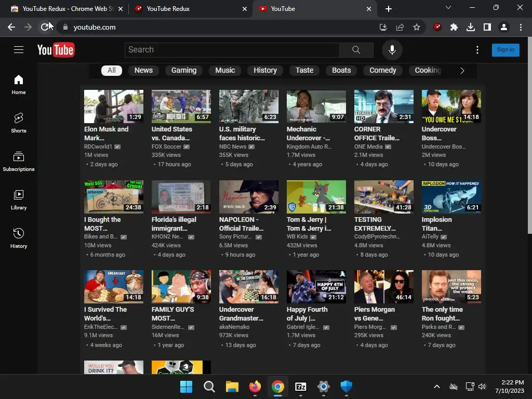Click the YouTube logo
The height and width of the screenshot is (399, 532).
pyautogui.click(x=56, y=50)
